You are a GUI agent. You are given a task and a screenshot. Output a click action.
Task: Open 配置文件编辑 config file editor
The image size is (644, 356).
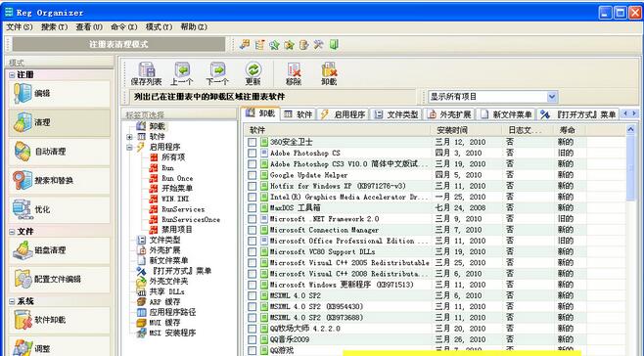pyautogui.click(x=59, y=279)
